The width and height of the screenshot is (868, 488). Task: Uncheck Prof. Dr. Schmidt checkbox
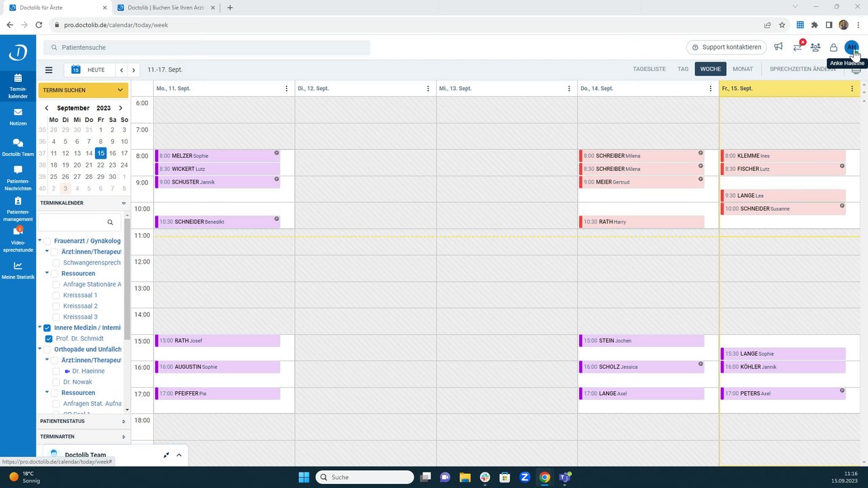pyautogui.click(x=49, y=338)
